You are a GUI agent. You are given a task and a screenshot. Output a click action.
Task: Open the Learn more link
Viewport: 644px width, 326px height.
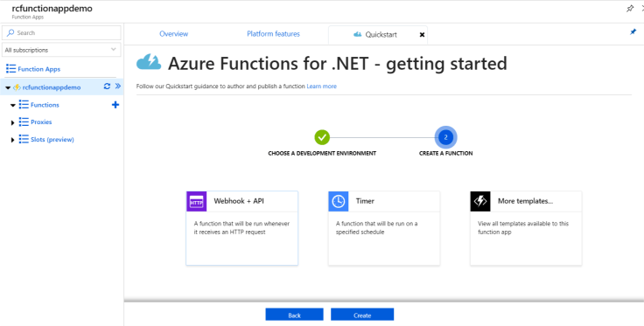pos(322,87)
